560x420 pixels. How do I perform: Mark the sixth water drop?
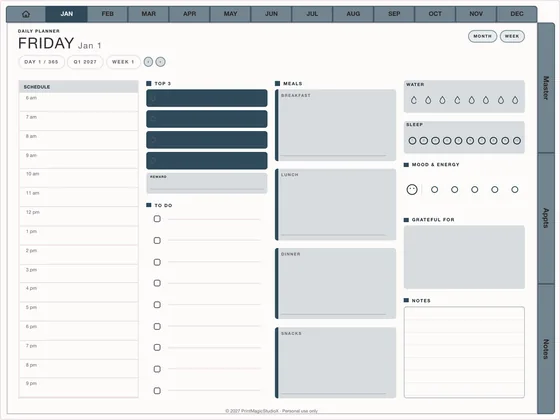[486, 100]
